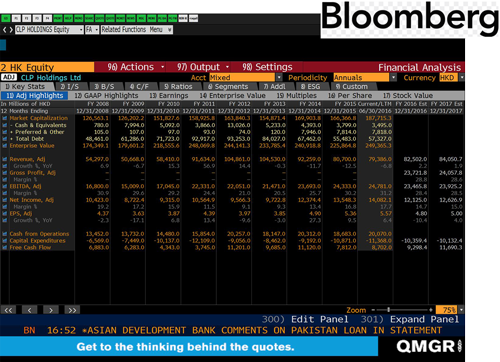Open chart icon beside Market Capitalization
The image size is (500, 362).
(x=5, y=118)
